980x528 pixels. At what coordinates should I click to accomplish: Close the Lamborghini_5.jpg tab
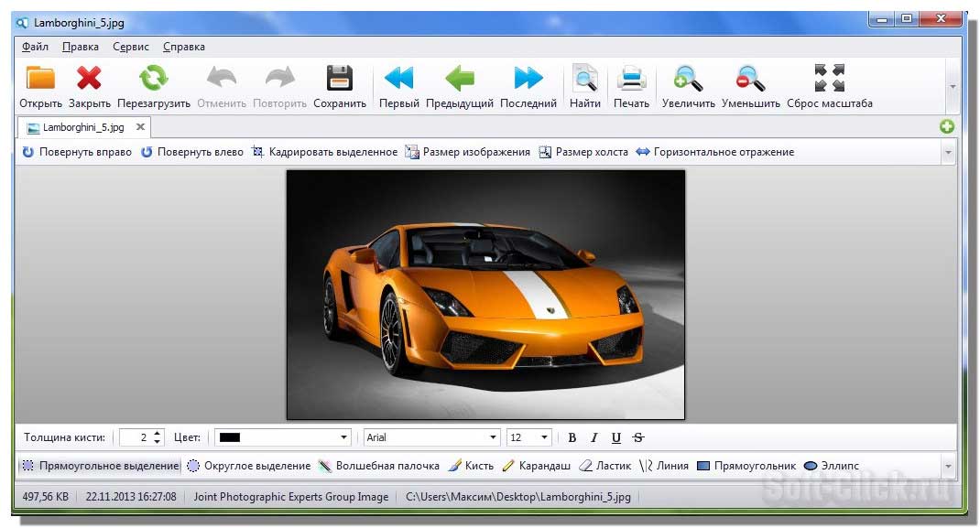point(140,127)
